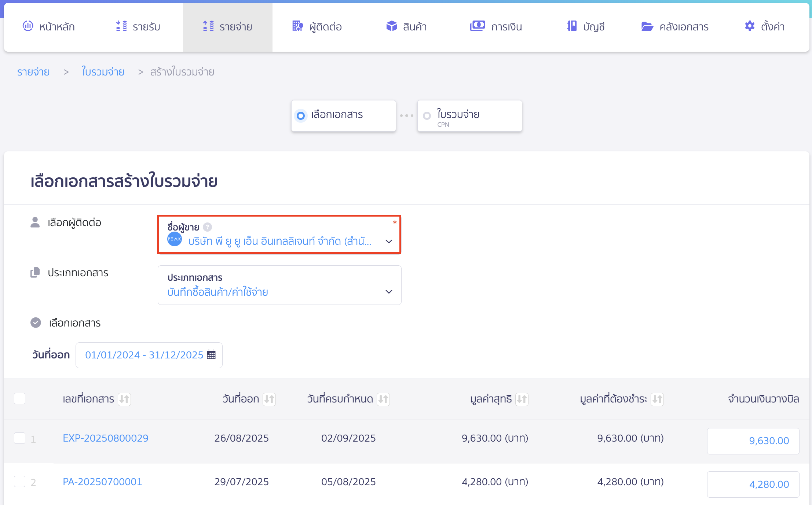The width and height of the screenshot is (812, 505).
Task: Open the รายรับ menu
Action: click(x=138, y=26)
